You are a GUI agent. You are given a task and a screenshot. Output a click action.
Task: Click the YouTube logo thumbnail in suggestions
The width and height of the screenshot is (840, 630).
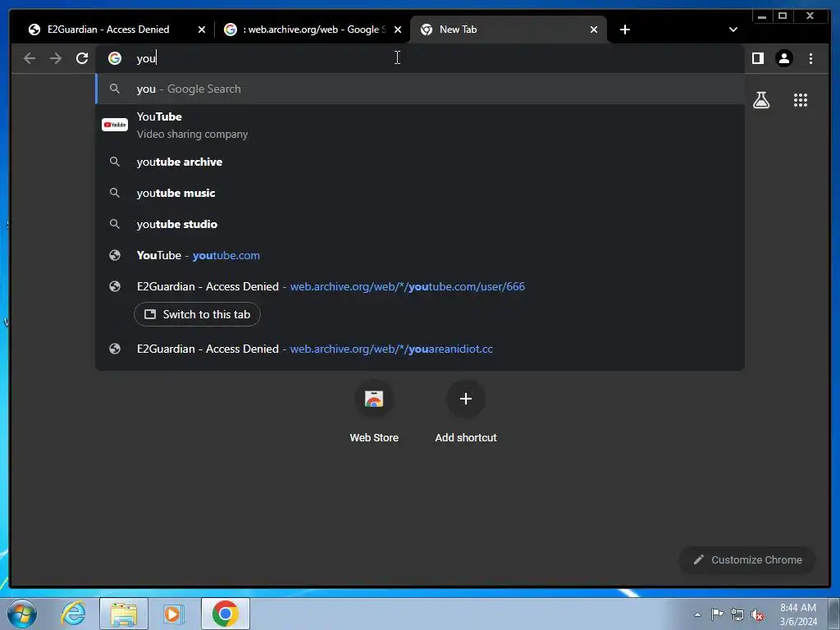115,125
